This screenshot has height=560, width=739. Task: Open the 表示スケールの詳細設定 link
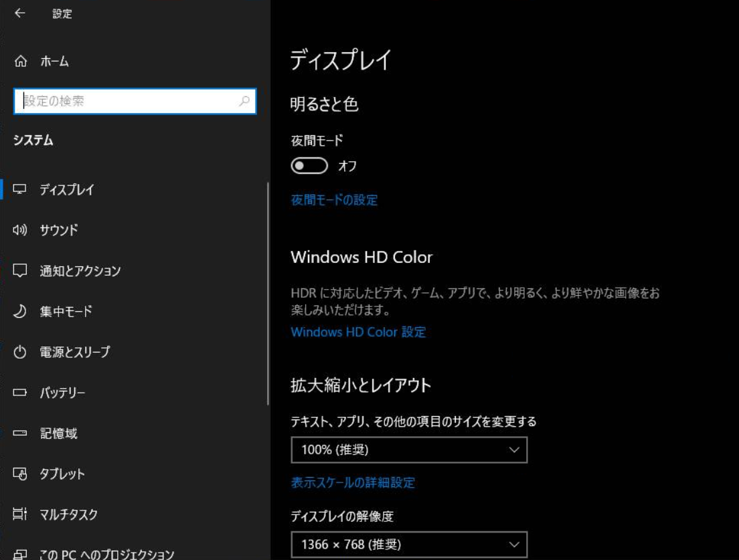[353, 483]
